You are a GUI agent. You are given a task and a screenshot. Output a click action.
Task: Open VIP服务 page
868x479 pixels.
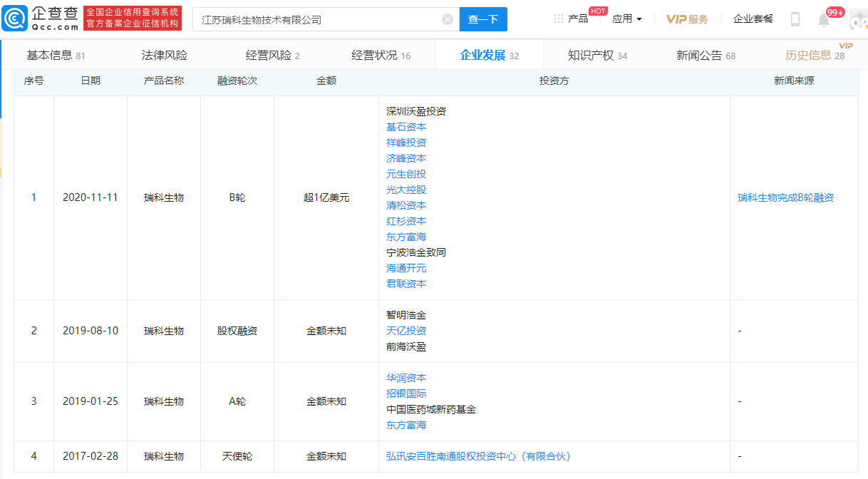pyautogui.click(x=687, y=19)
